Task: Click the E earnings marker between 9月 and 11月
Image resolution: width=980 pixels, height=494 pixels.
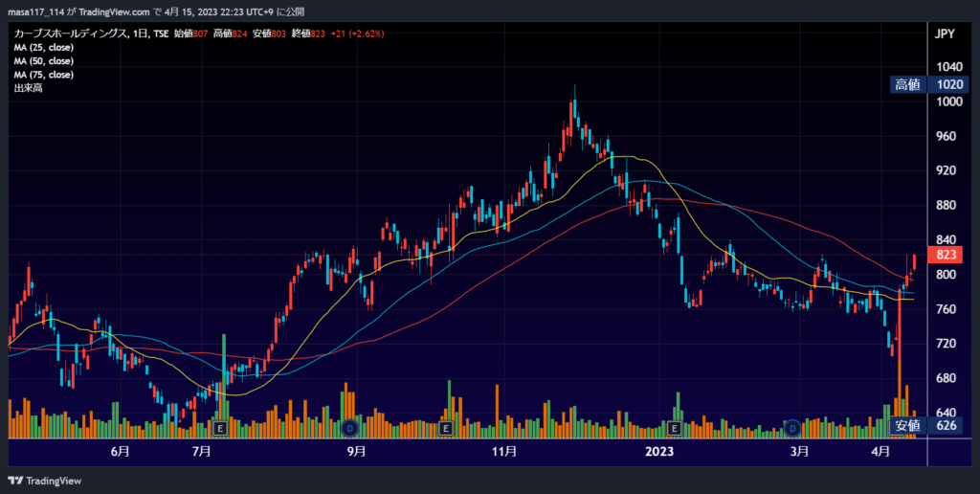Action: (446, 428)
